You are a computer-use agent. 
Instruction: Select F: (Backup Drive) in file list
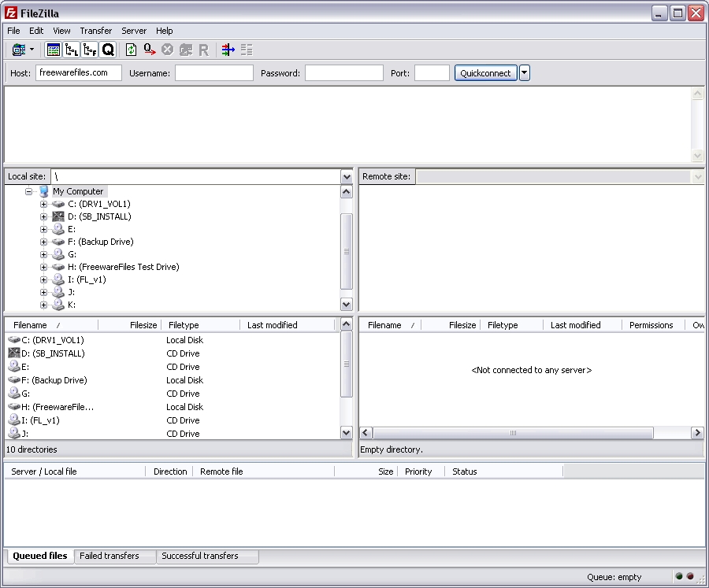(54, 380)
